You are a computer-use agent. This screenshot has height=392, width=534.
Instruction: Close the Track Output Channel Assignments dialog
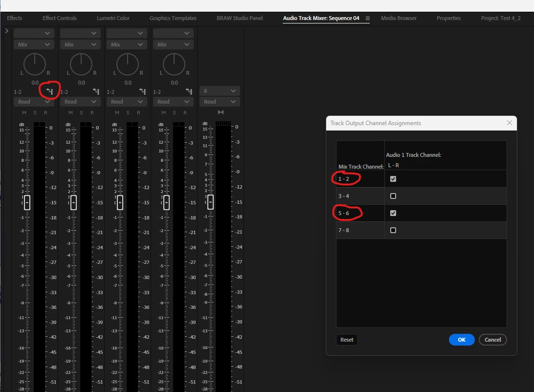(509, 123)
